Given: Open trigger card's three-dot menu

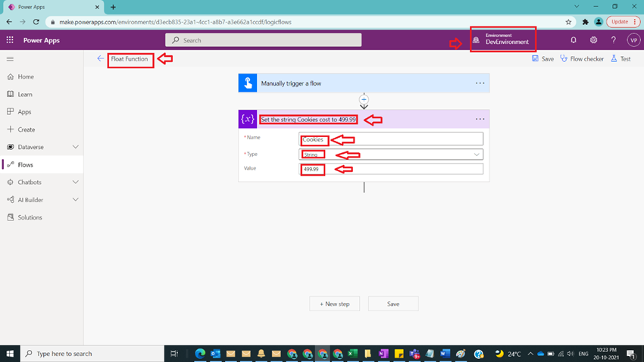Looking at the screenshot, I should [x=480, y=83].
